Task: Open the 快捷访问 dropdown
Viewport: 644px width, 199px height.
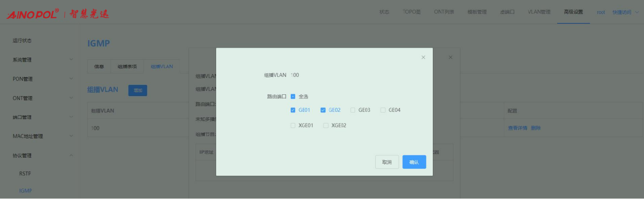Action: [625, 12]
